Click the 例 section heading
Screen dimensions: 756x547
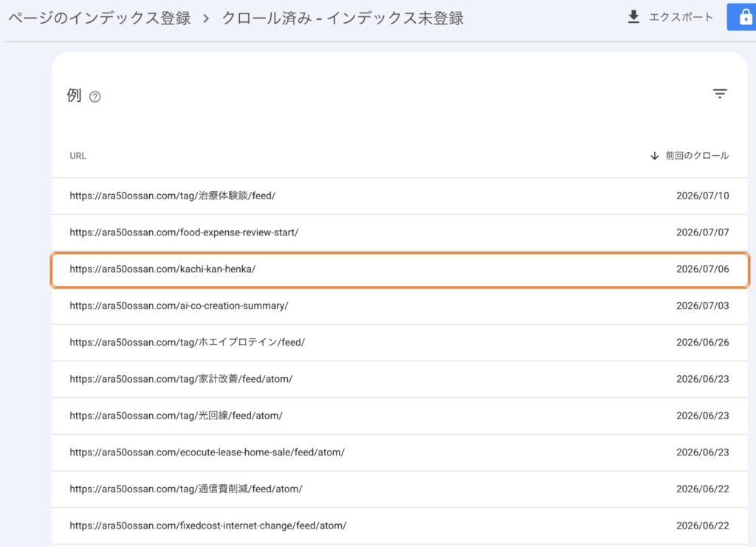coord(74,95)
